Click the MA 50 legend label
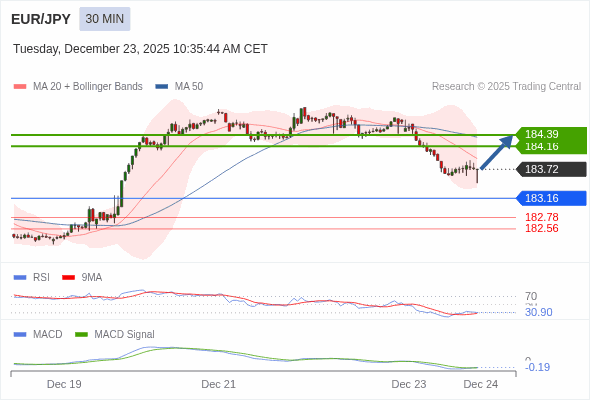Image resolution: width=590 pixels, height=400 pixels. pos(189,87)
